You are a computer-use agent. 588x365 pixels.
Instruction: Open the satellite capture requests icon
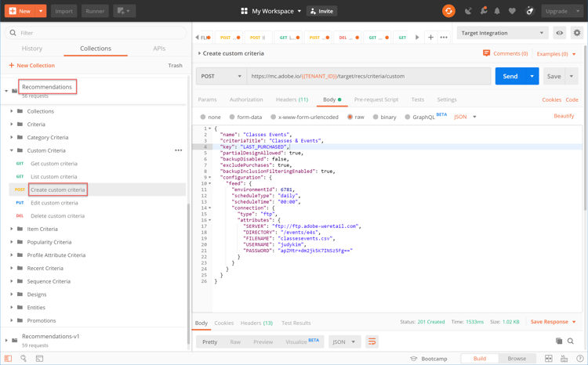click(x=468, y=11)
